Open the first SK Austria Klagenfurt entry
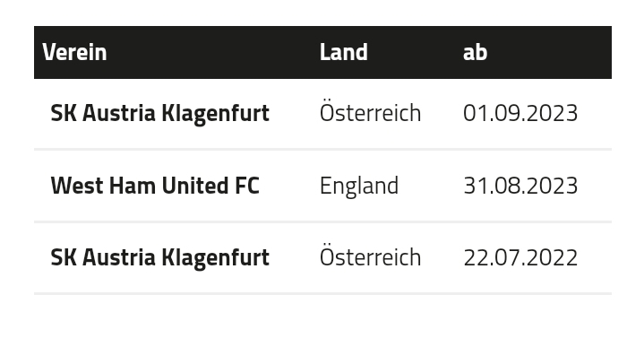 [159, 113]
